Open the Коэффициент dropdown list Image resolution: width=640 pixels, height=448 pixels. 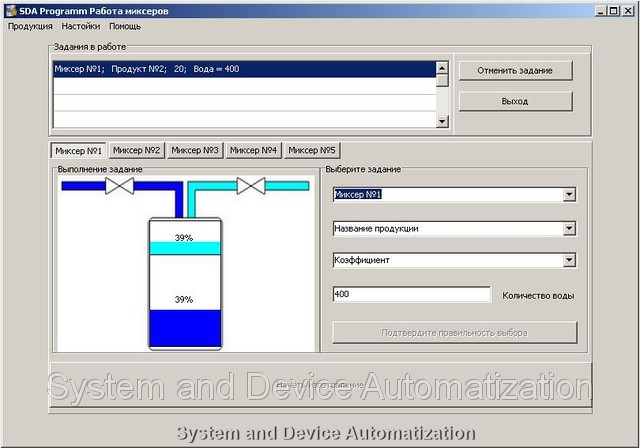(569, 261)
